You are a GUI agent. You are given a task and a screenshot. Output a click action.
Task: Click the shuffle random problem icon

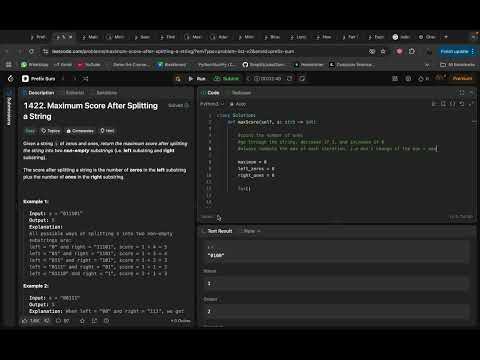[86, 79]
